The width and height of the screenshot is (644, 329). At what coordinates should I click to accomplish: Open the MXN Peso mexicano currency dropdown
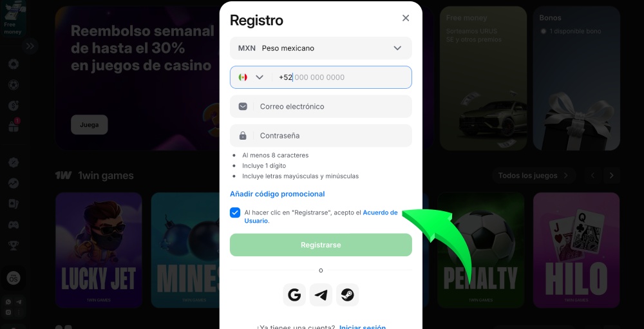tap(321, 48)
